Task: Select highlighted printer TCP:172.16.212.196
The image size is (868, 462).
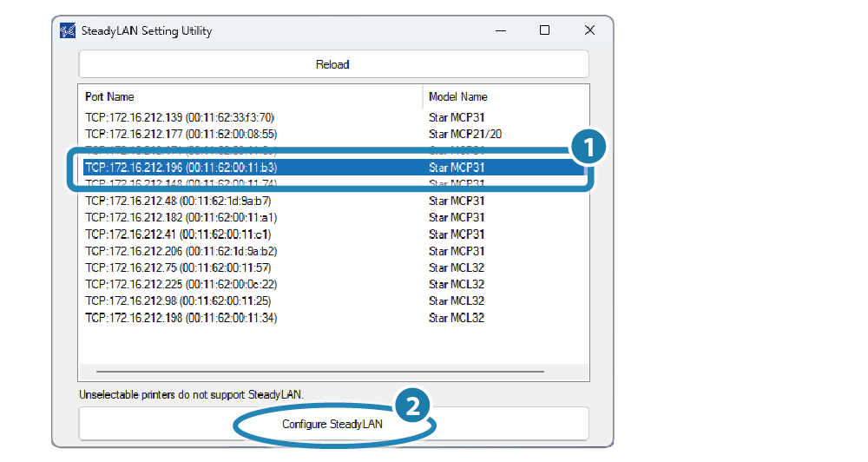Action: pos(181,168)
